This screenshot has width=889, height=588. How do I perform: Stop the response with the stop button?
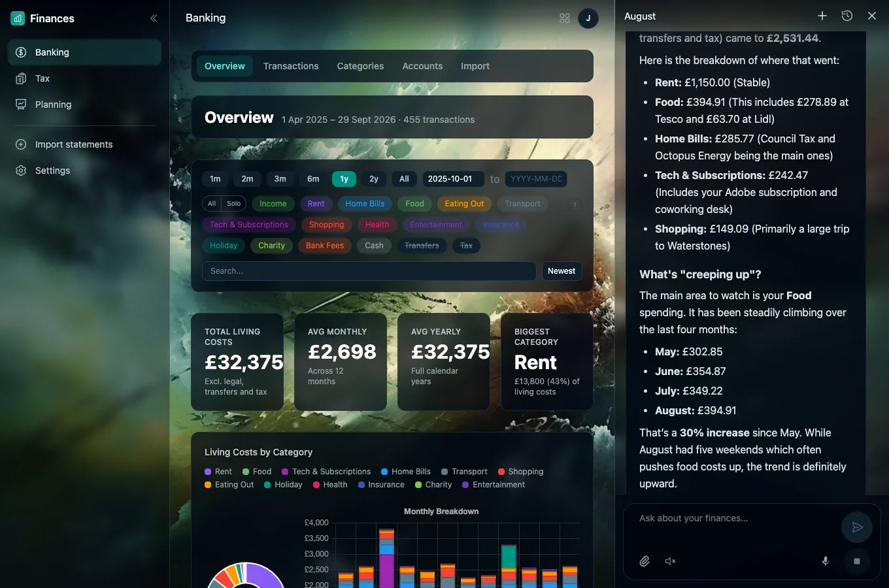coord(857,561)
